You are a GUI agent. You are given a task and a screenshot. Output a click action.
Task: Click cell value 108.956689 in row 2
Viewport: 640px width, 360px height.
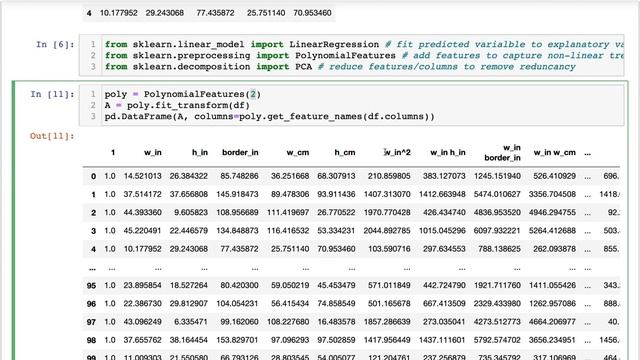(237, 213)
